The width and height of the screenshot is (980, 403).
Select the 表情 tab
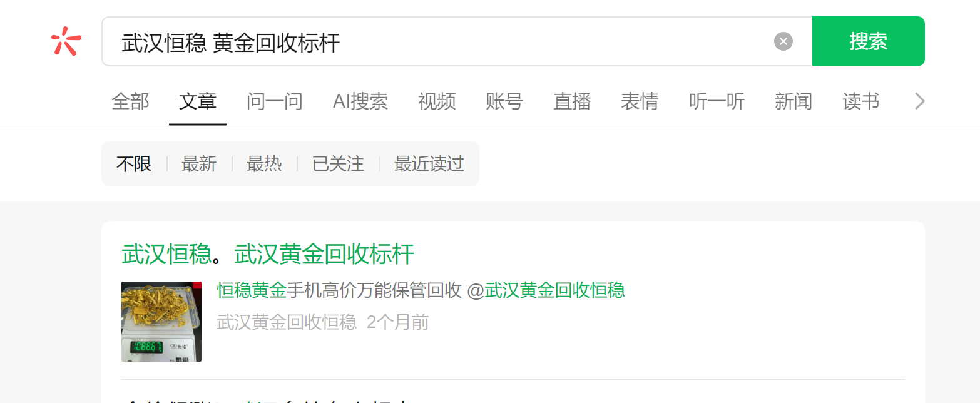(640, 101)
